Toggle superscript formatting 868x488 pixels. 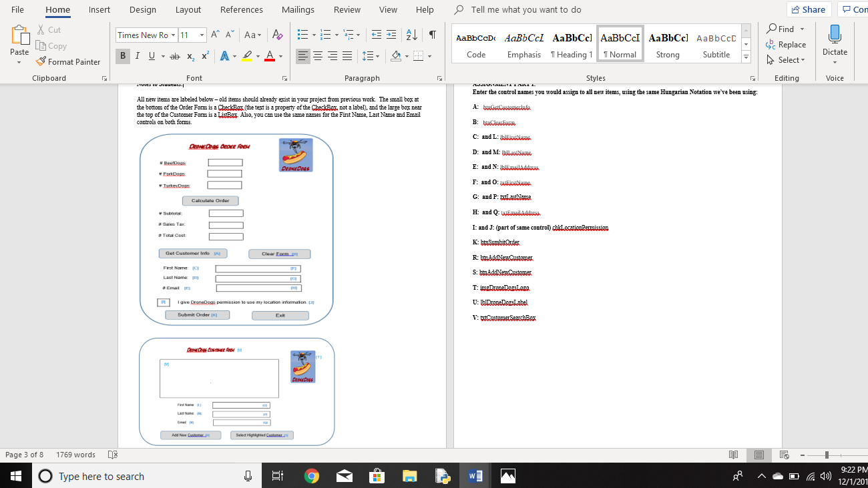206,56
